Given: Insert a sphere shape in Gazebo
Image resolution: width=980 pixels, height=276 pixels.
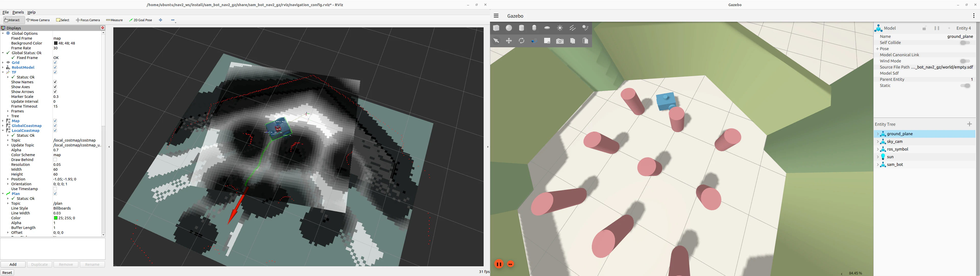Looking at the screenshot, I should tap(509, 28).
